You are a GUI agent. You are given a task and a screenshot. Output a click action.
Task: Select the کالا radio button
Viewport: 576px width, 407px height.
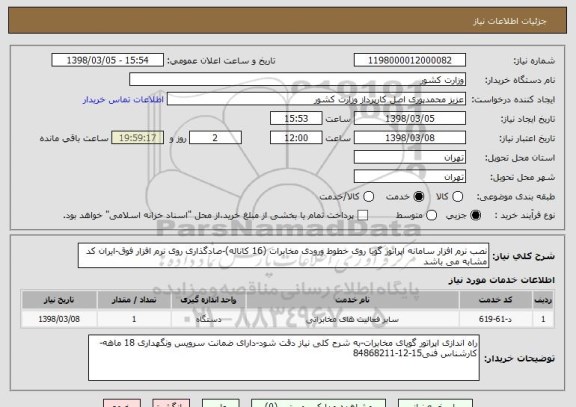457,197
